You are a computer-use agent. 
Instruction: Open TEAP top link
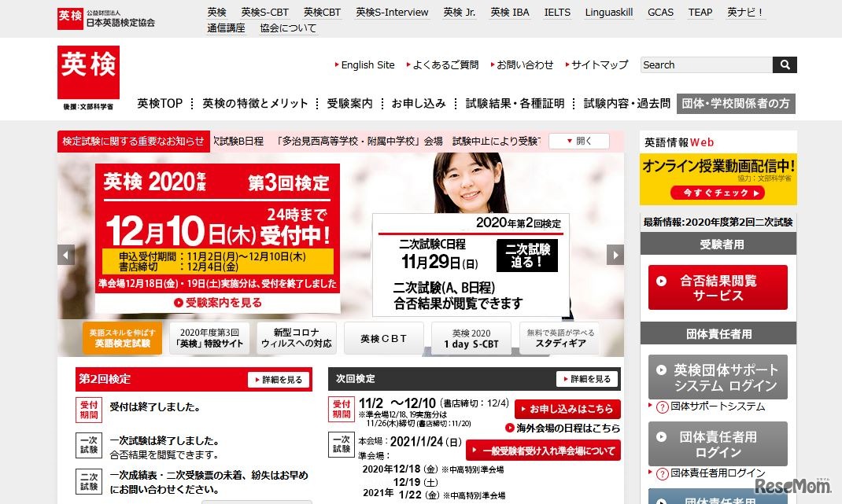(x=700, y=12)
